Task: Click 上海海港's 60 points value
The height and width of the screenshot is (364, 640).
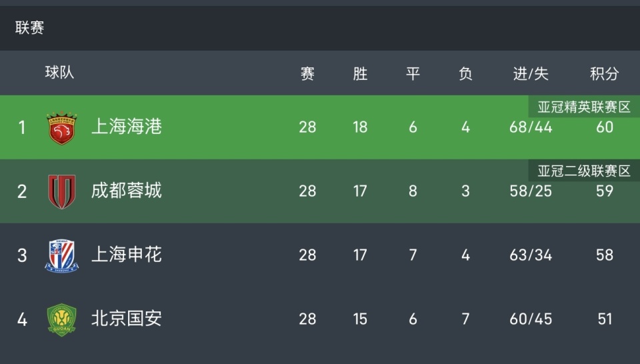Action: pyautogui.click(x=605, y=127)
